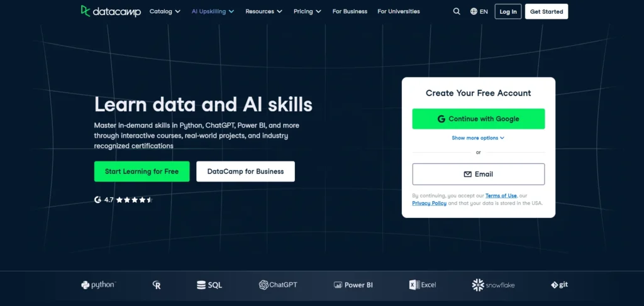The height and width of the screenshot is (306, 644).
Task: Click 'Learn data and AI skills' headline
Action: (203, 104)
